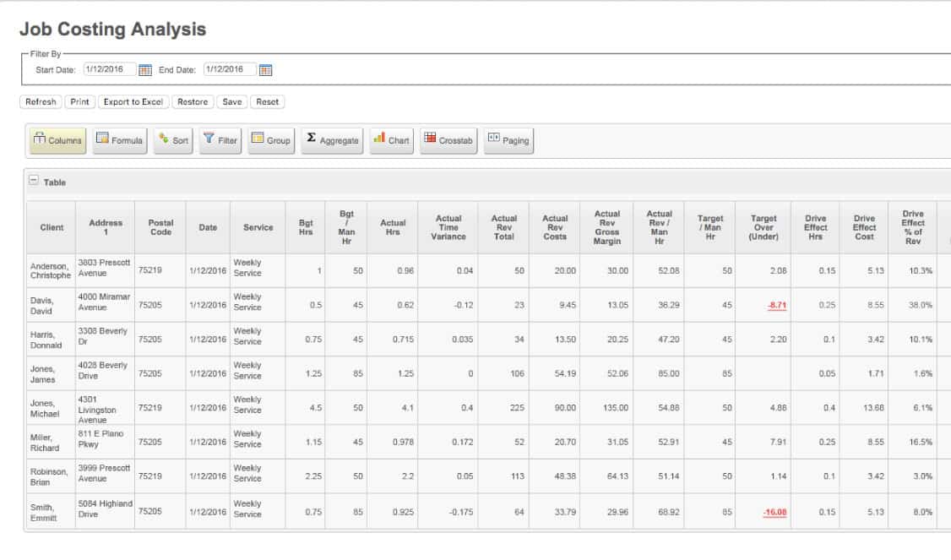Select the Miller, Richard client cell
Viewport: 951px width, 560px height.
pyautogui.click(x=52, y=443)
